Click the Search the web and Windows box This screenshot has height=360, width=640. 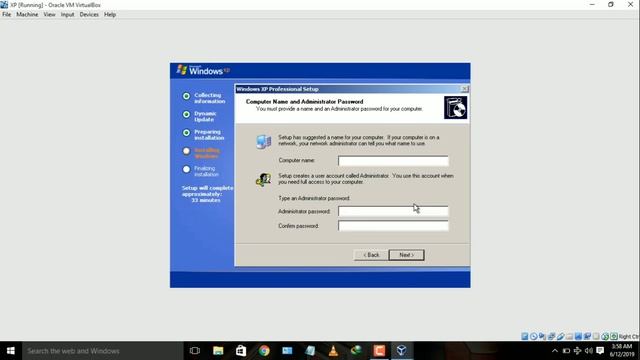tap(102, 351)
